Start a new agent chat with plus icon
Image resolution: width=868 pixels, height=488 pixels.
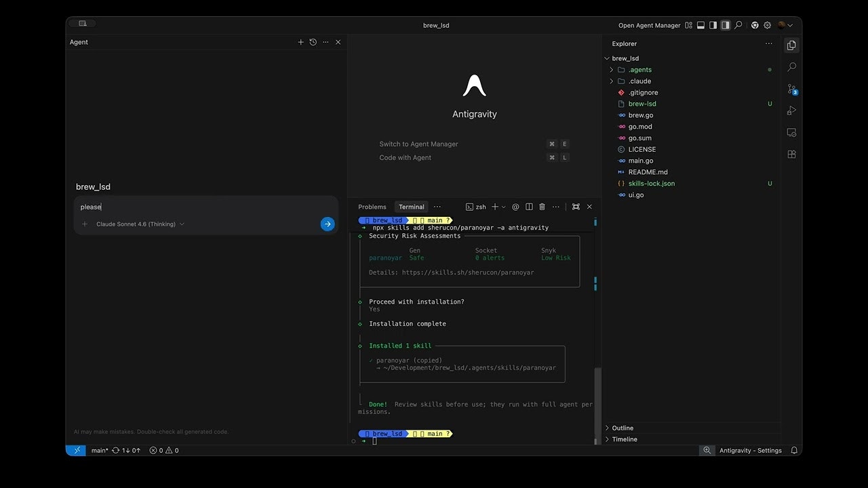tap(301, 42)
